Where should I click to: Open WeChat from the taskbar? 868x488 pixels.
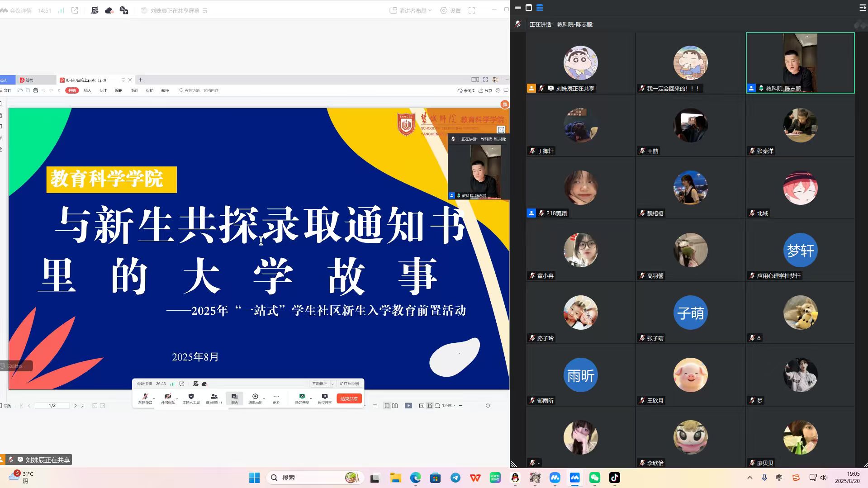[594, 478]
